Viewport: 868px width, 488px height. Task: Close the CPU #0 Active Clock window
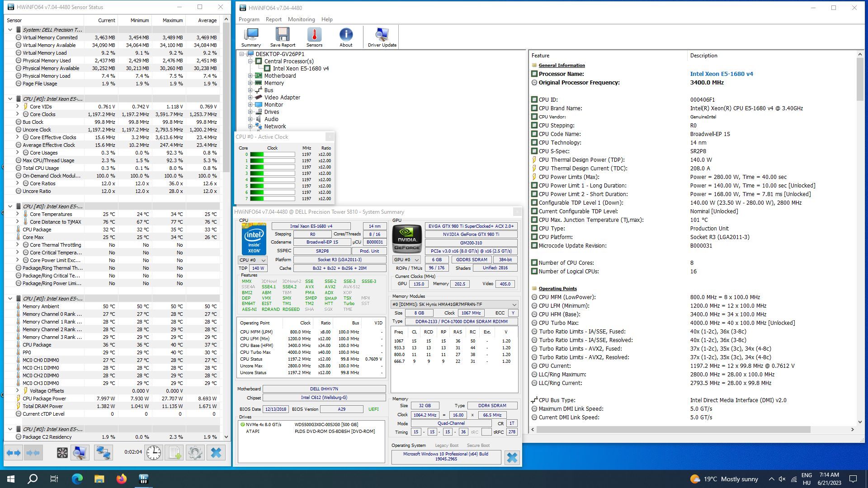[330, 137]
